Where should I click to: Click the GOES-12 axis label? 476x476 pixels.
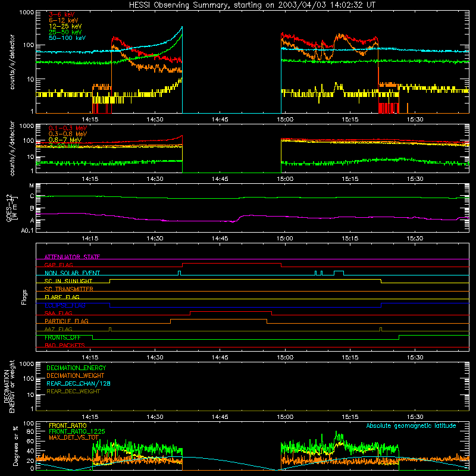click(x=11, y=208)
